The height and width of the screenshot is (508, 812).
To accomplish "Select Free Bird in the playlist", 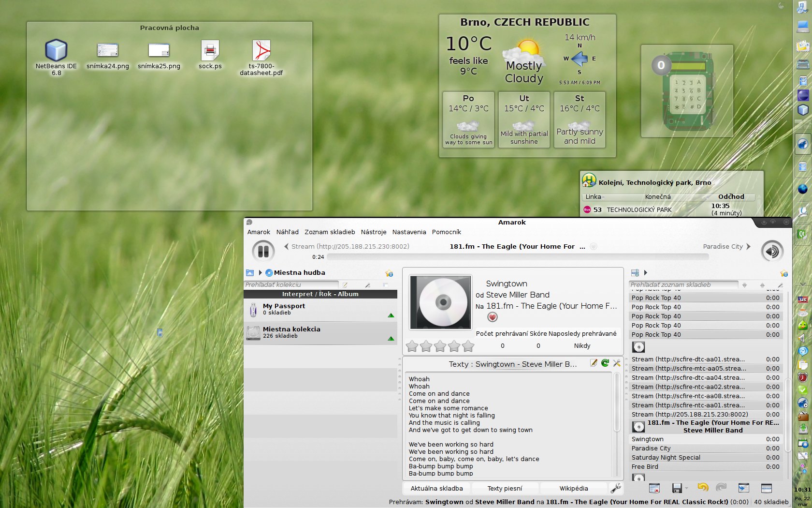I will click(x=705, y=467).
